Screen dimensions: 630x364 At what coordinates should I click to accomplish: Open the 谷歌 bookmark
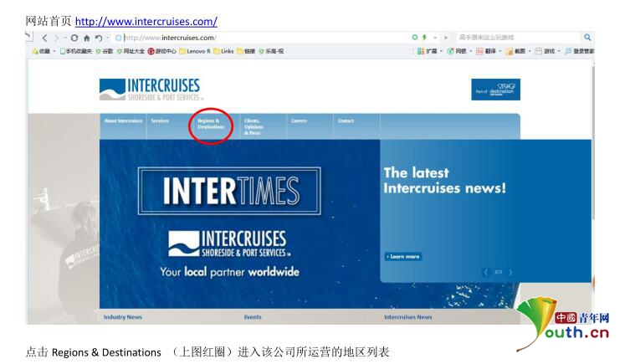(x=105, y=51)
